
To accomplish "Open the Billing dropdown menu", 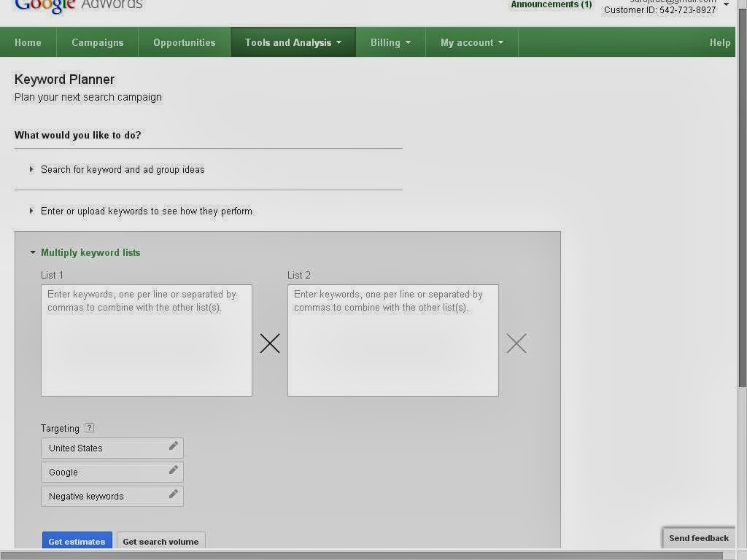I will click(391, 42).
